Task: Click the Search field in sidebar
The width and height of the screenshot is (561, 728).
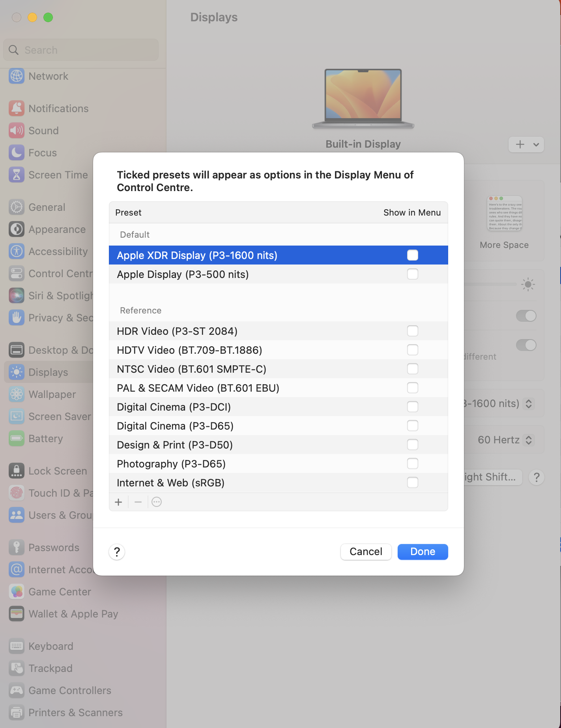Action: pyautogui.click(x=81, y=50)
